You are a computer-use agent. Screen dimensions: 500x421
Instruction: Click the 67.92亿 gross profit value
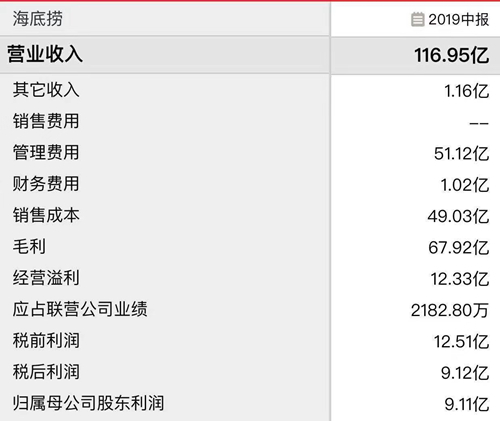click(459, 248)
